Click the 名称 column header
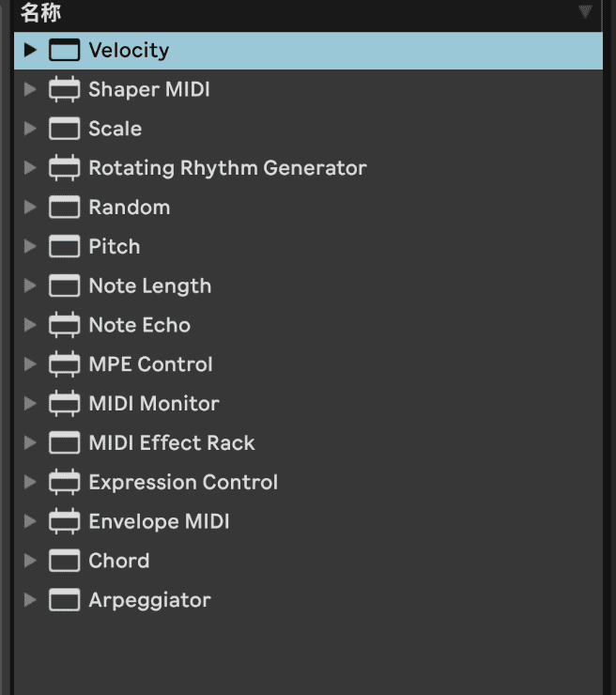The width and height of the screenshot is (616, 695). (40, 12)
